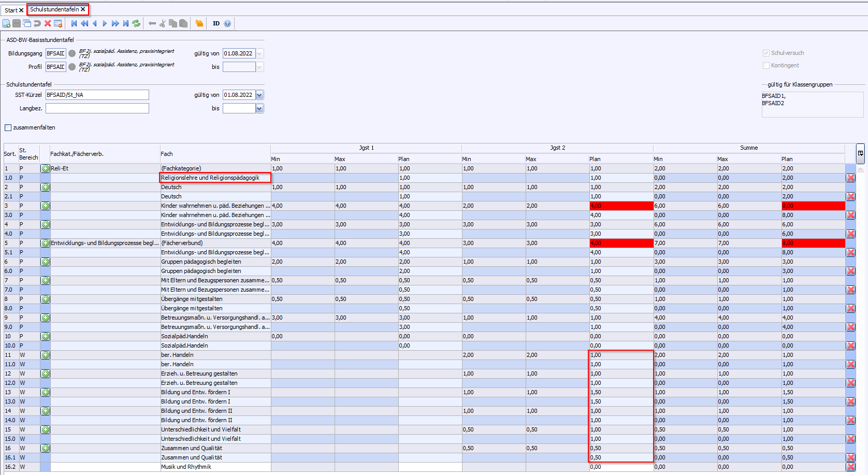Click the green refresh arrows icon
Image resolution: width=868 pixels, height=475 pixels.
pos(136,23)
